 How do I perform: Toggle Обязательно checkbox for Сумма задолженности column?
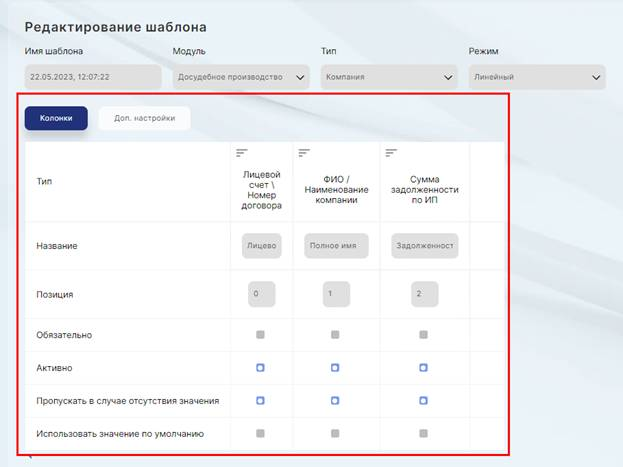424,335
